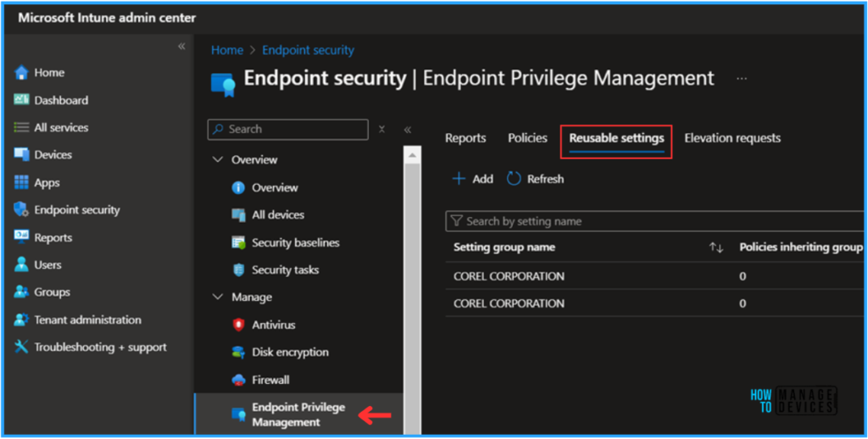The width and height of the screenshot is (868, 439).
Task: Clear the blade search with the X icon
Action: (x=381, y=129)
